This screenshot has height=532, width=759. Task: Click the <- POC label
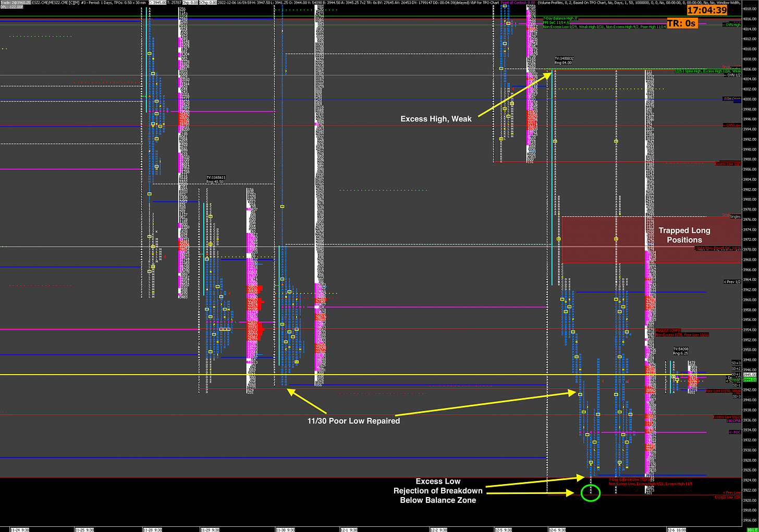click(734, 432)
